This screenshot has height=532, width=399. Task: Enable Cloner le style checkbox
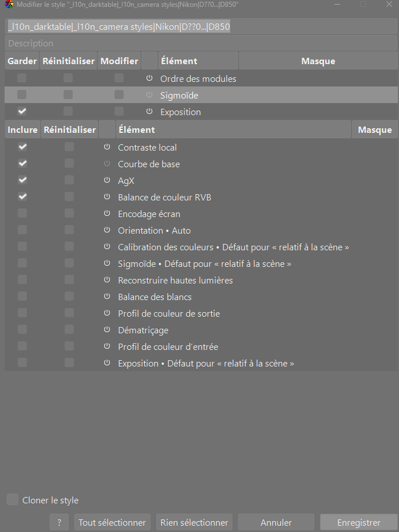(13, 500)
